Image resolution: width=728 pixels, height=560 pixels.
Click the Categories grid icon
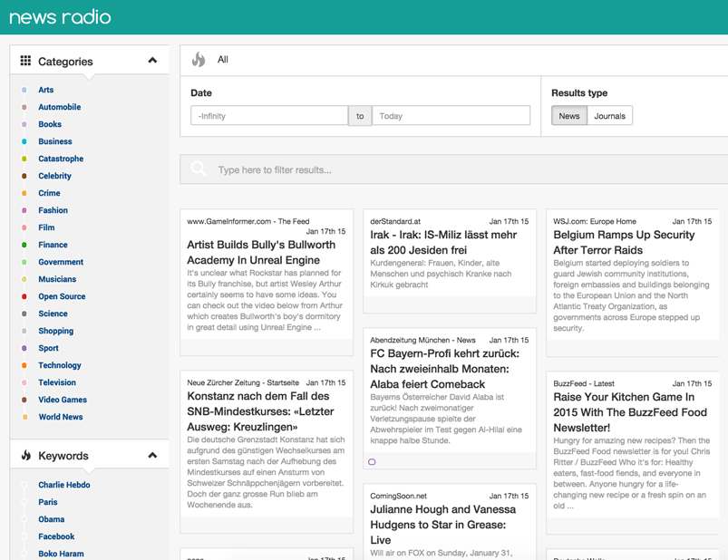pos(25,61)
